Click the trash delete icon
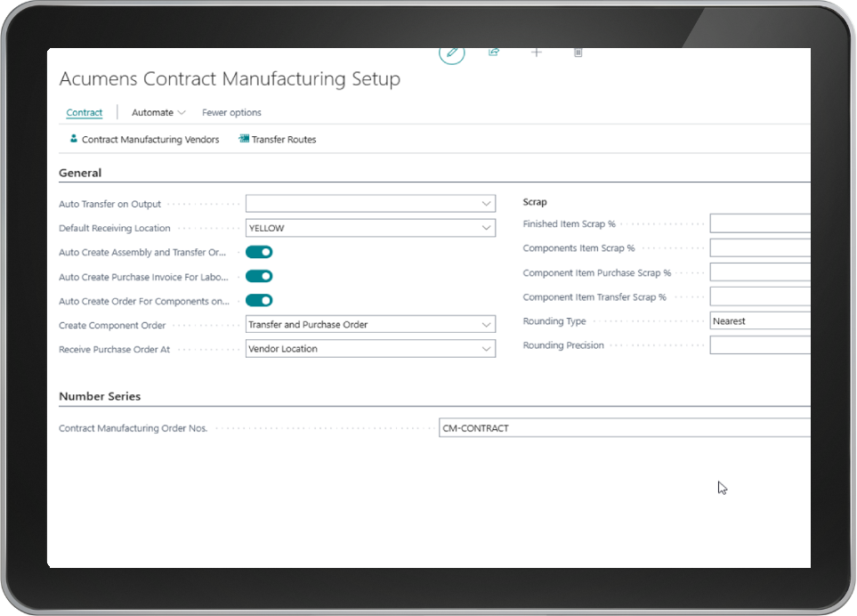This screenshot has width=857, height=616. (x=578, y=53)
